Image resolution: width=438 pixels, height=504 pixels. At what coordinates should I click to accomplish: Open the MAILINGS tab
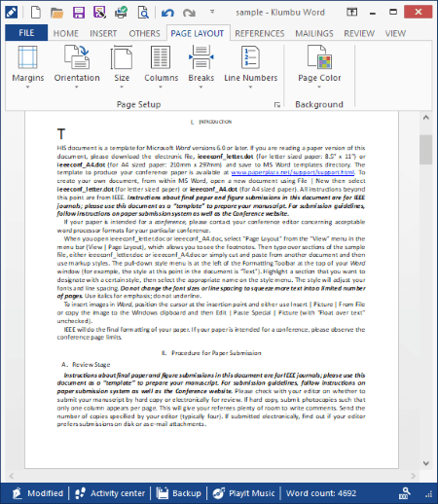pyautogui.click(x=314, y=33)
